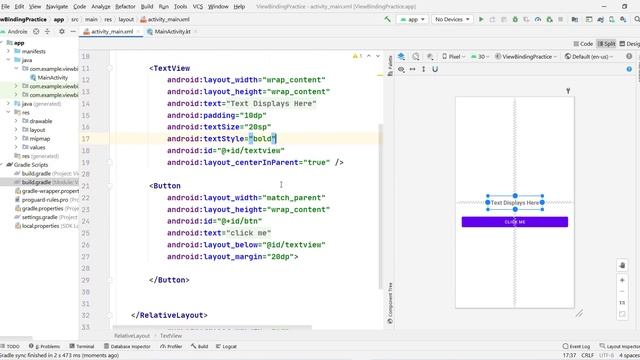Click the horizontal expand arrows icon
640x360 pixels.
(413, 69)
